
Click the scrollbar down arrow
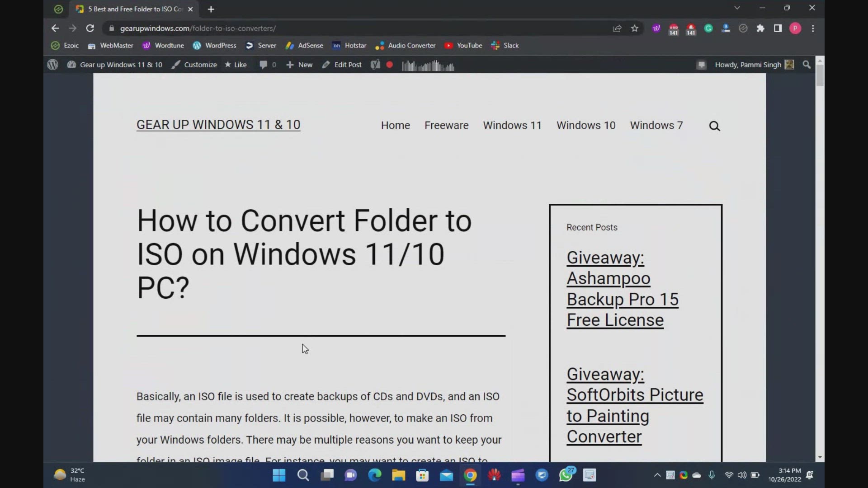820,457
